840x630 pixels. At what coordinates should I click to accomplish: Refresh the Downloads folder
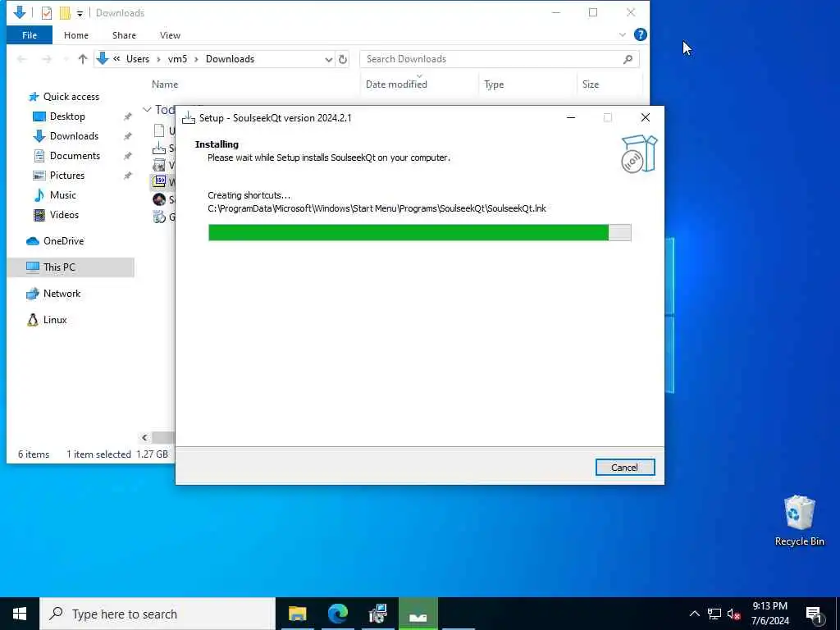tap(343, 59)
